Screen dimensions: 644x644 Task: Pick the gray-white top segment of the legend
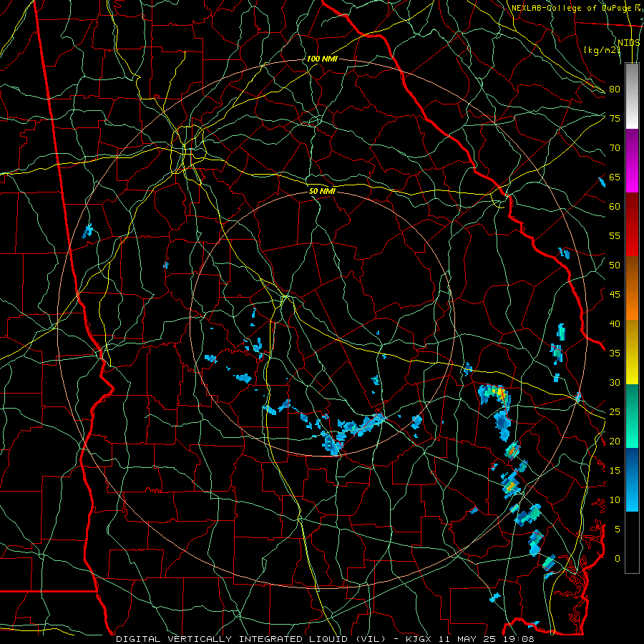(x=632, y=96)
